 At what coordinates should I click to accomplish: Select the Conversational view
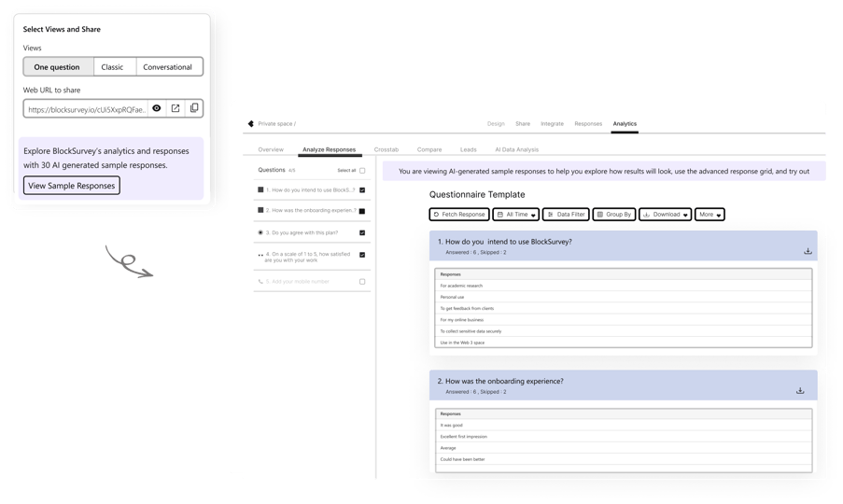[168, 67]
